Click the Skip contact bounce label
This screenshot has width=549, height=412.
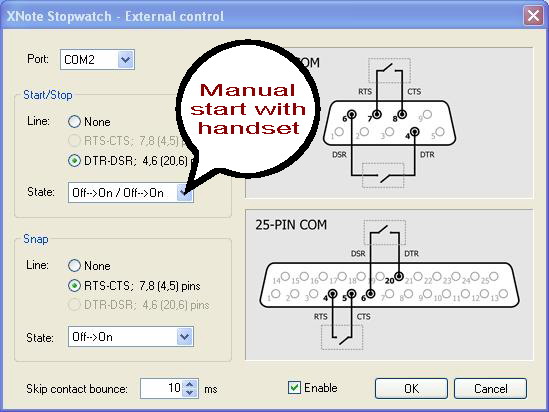coord(77,389)
